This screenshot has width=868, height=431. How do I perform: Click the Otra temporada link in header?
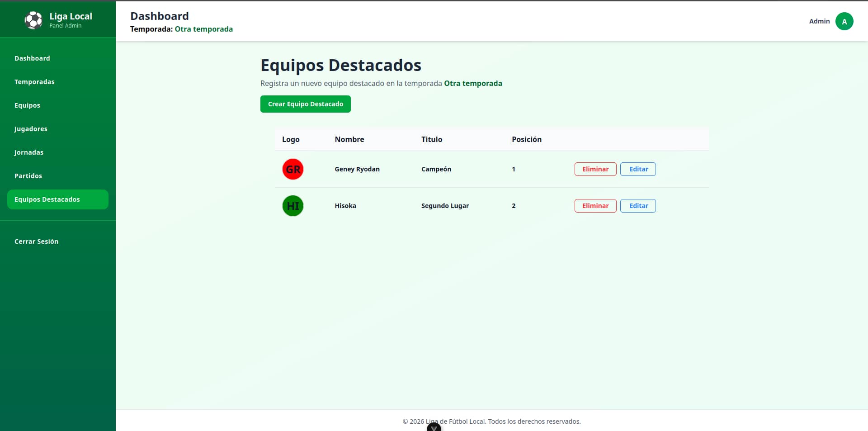click(x=204, y=29)
